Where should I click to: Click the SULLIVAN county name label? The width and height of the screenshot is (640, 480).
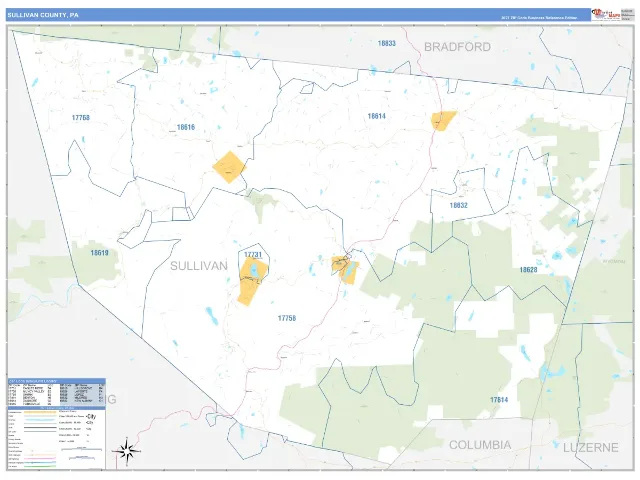tap(199, 266)
